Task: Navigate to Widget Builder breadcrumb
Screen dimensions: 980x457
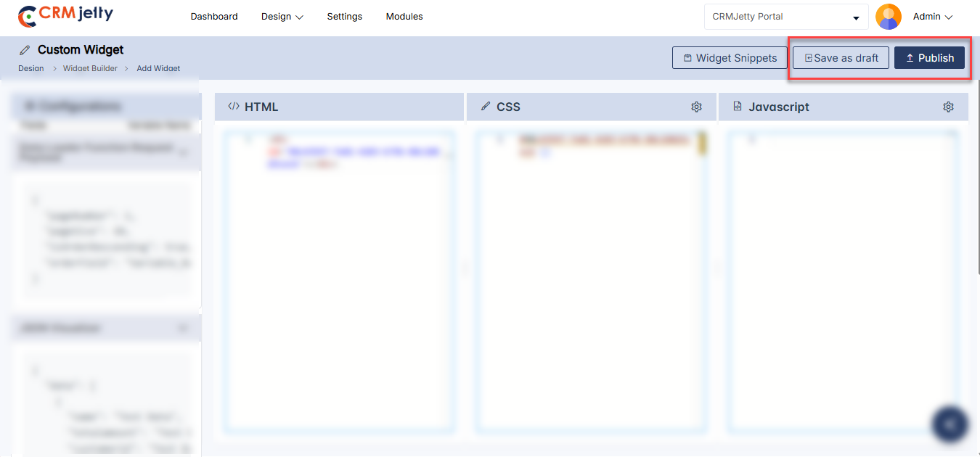Action: (90, 68)
